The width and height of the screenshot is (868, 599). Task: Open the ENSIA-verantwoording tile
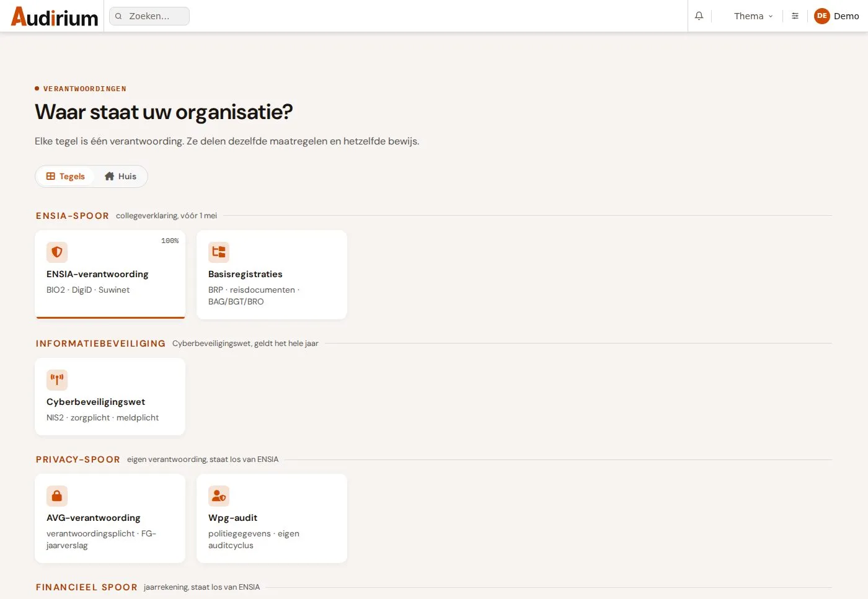pos(110,275)
